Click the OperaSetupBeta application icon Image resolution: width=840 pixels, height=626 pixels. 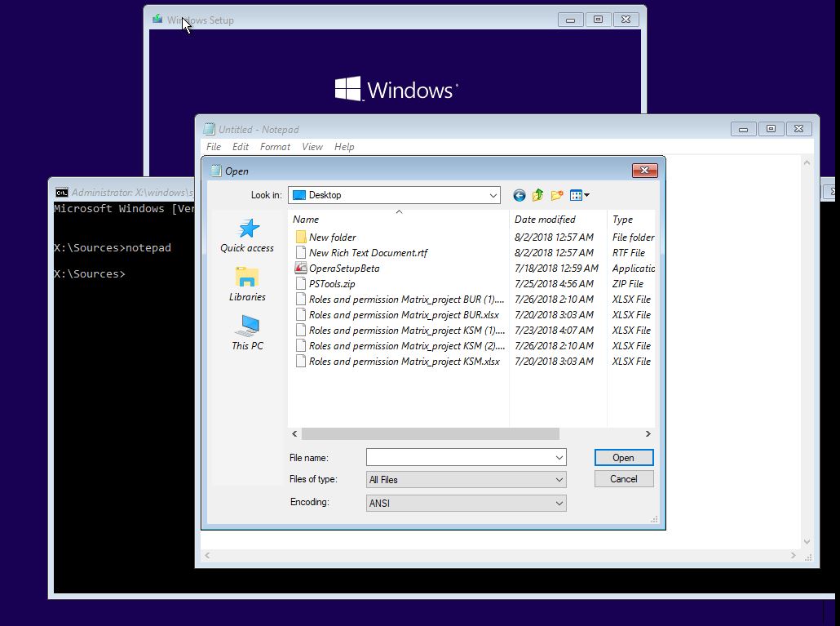pos(301,268)
